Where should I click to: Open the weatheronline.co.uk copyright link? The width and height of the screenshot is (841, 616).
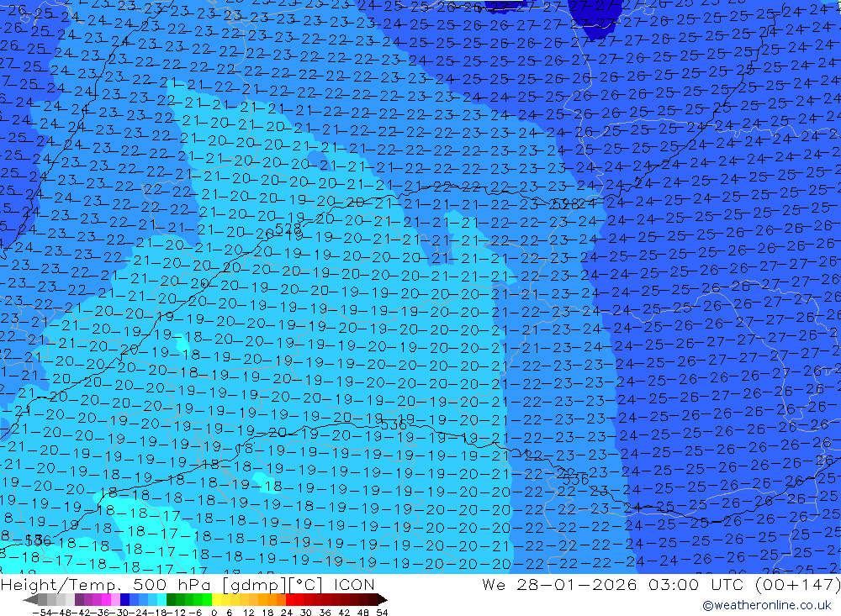pos(766,605)
